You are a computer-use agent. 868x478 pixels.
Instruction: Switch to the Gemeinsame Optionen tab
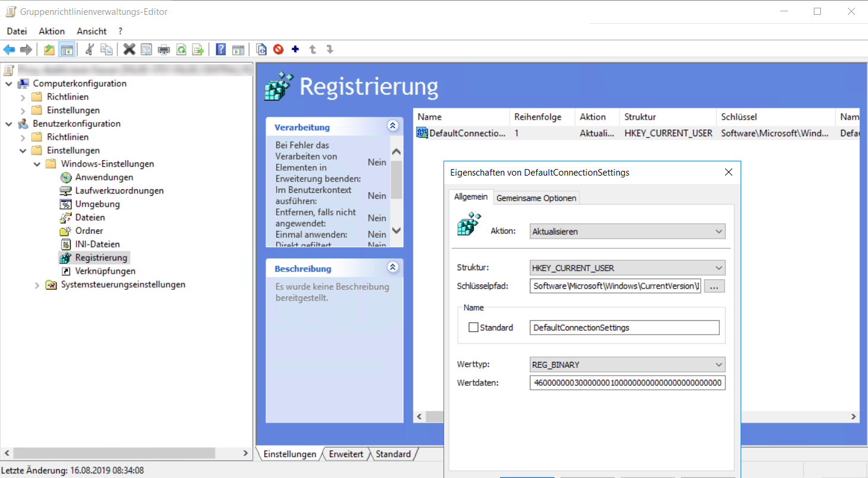pos(536,198)
